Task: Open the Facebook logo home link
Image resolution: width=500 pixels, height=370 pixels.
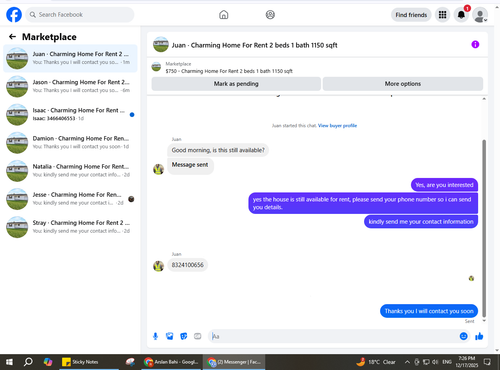Action: [x=14, y=15]
